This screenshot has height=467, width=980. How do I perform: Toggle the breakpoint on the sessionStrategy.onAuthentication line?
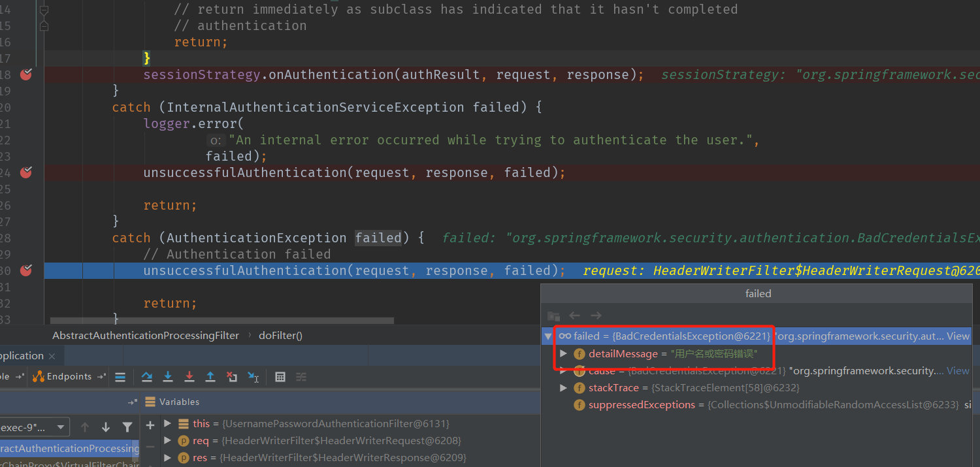coord(26,74)
